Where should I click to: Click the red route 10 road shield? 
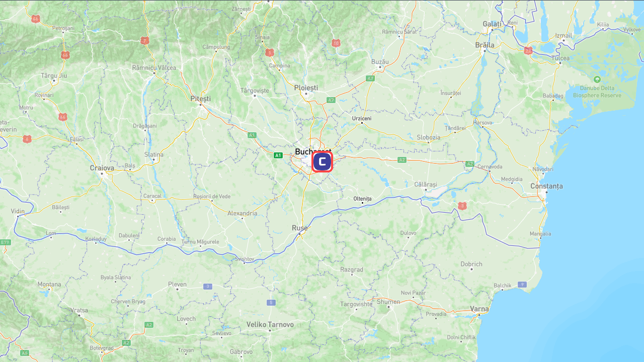coord(336,43)
